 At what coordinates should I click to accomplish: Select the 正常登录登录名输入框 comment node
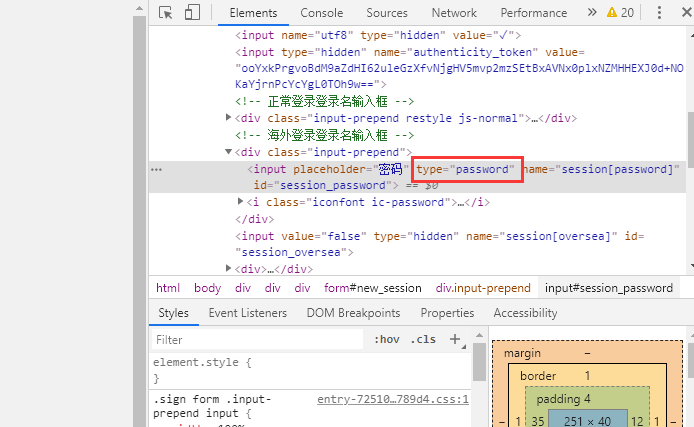click(324, 101)
